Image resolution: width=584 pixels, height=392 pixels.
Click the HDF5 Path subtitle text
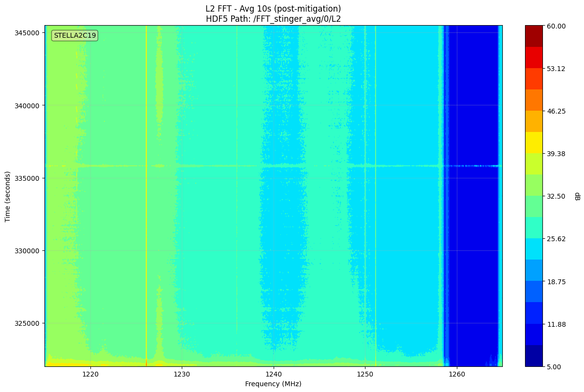coord(273,19)
